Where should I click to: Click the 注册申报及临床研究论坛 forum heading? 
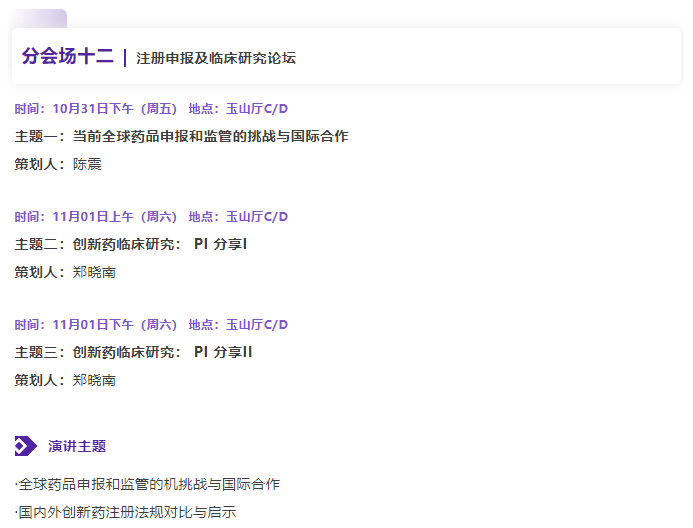[x=216, y=58]
